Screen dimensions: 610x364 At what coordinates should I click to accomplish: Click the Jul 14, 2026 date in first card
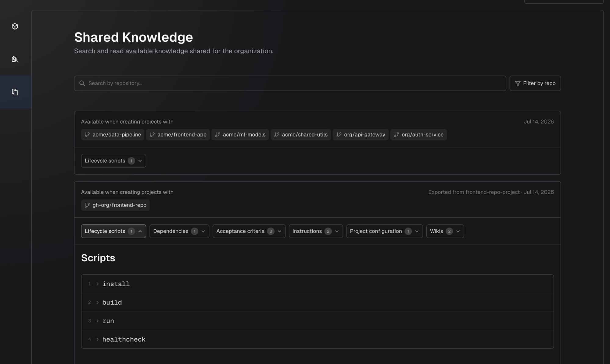539,122
